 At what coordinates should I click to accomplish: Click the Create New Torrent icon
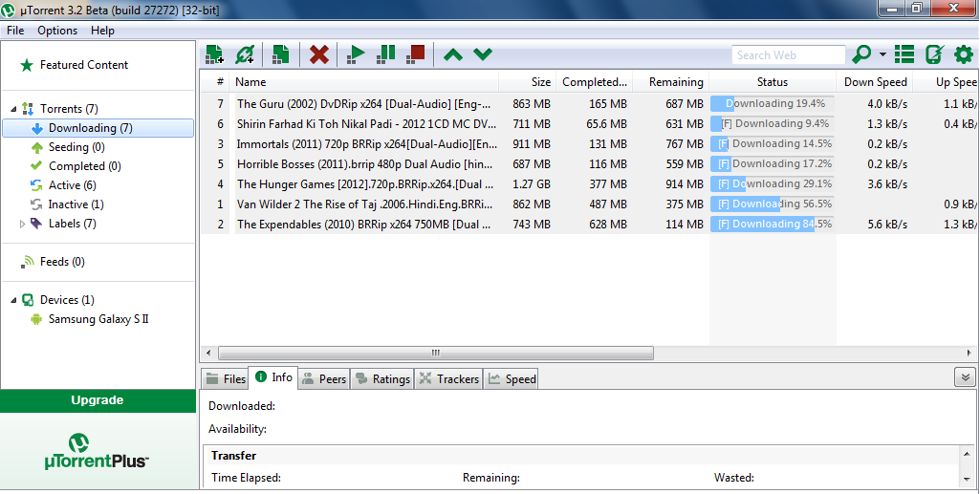281,54
